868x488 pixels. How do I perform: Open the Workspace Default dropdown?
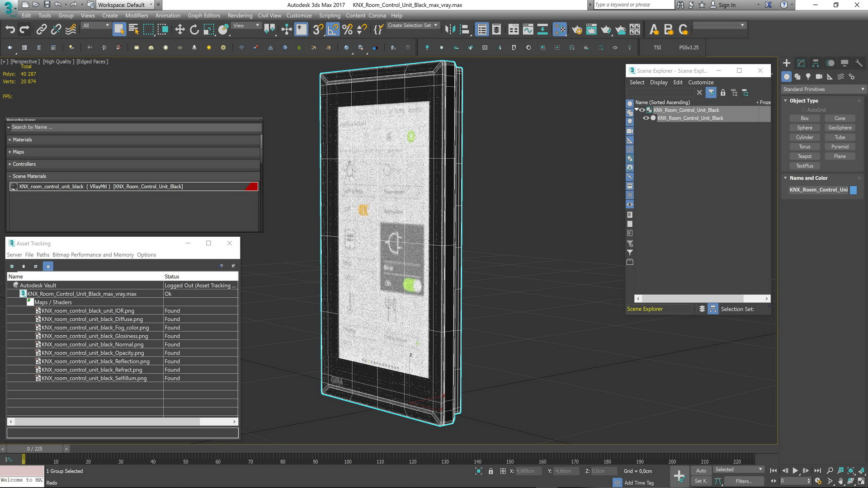[125, 5]
